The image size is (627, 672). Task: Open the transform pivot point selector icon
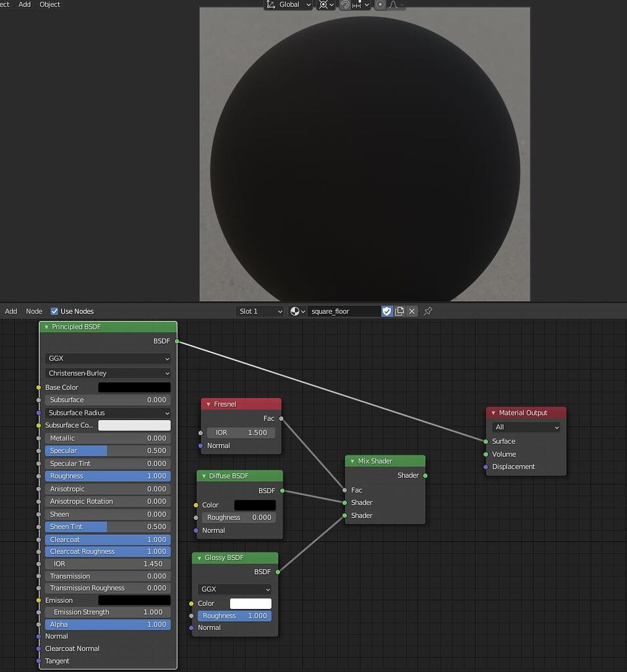pos(325,5)
